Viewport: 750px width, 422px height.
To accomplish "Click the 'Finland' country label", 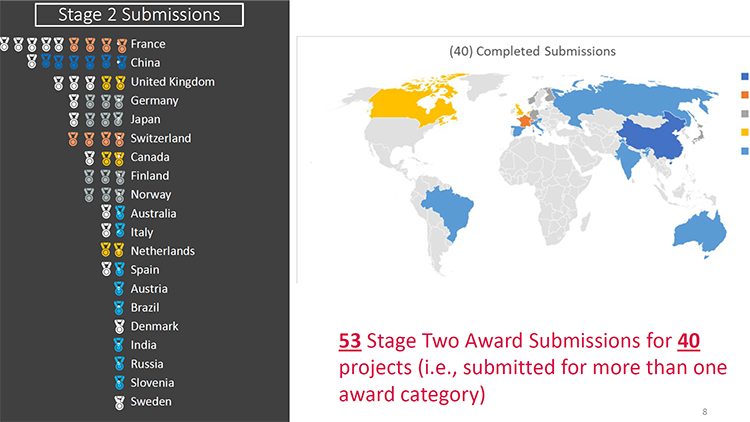I will (x=150, y=176).
